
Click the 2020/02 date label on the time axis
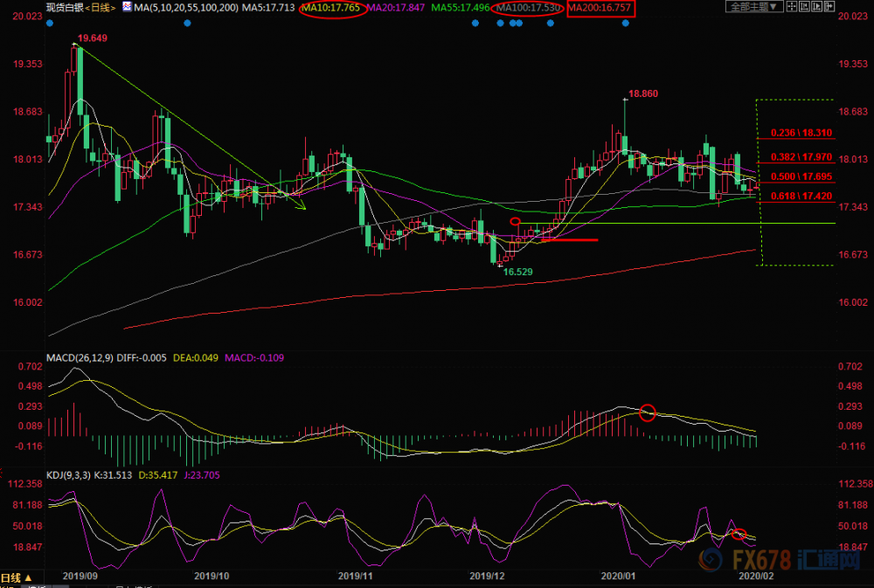[756, 576]
